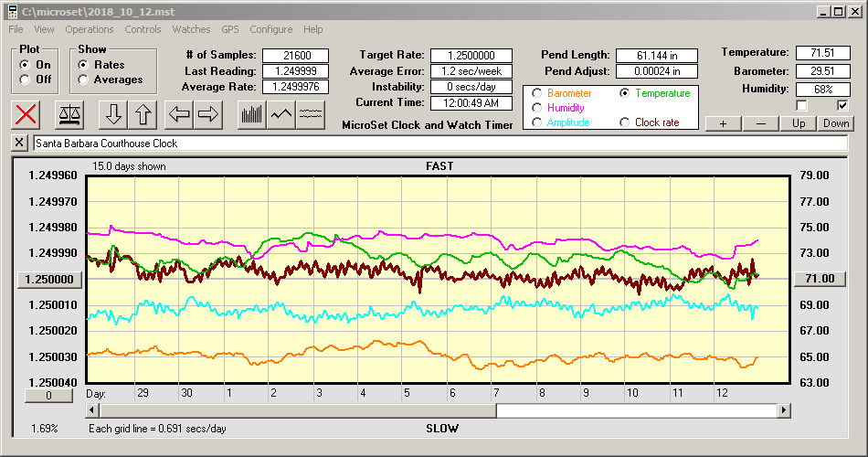Click the Average Rate field

click(296, 87)
